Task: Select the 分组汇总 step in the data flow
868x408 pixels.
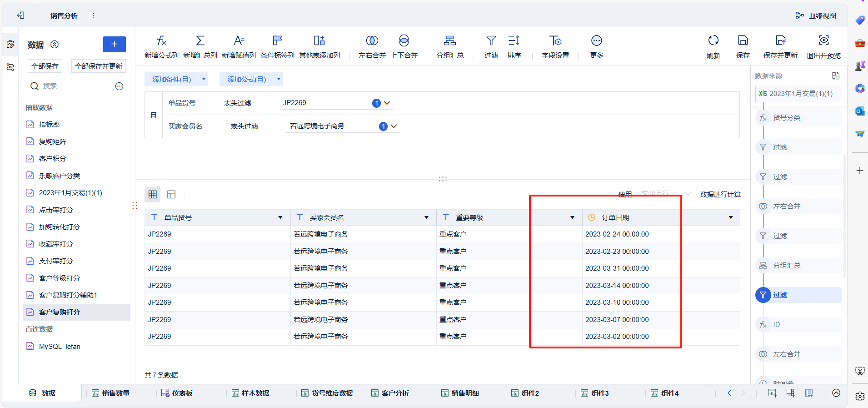Action: pyautogui.click(x=798, y=266)
